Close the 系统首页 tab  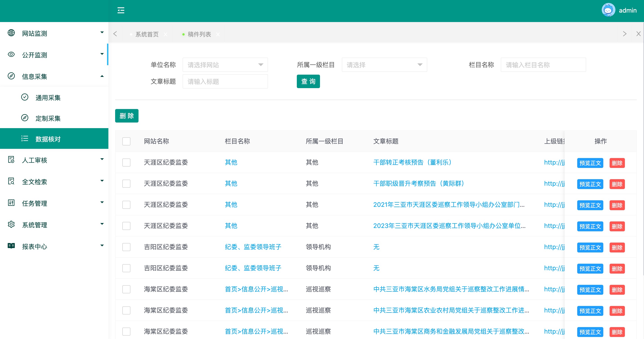165,34
